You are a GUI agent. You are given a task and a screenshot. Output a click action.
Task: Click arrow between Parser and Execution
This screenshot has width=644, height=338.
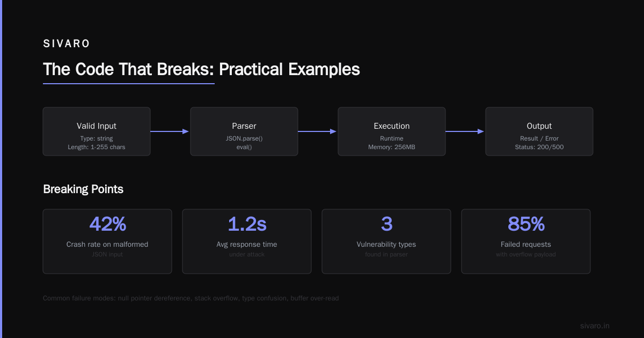pos(318,131)
